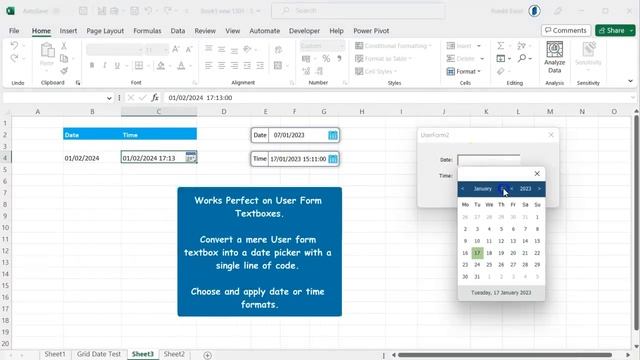
Task: Switch to Sheet2 tab
Action: click(174, 354)
